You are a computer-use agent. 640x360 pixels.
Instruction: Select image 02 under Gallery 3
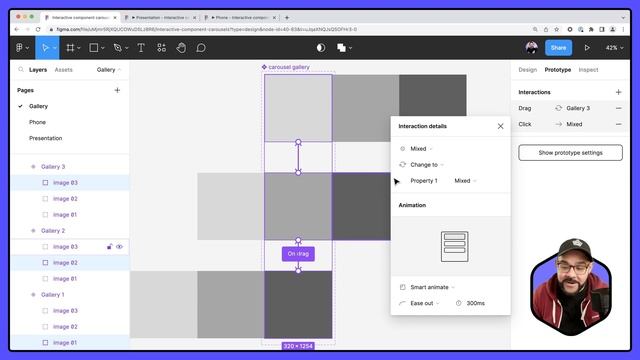click(65, 199)
